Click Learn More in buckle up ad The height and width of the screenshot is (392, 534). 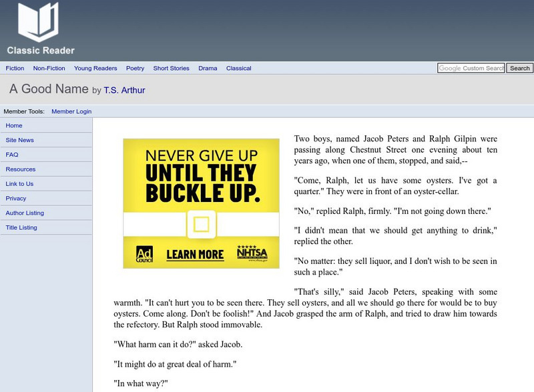coord(195,255)
